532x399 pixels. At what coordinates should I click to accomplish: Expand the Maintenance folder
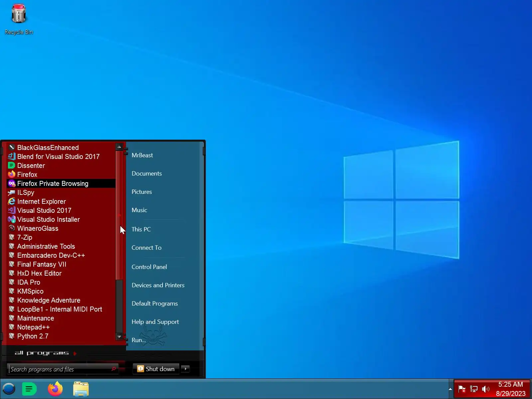click(x=62, y=318)
